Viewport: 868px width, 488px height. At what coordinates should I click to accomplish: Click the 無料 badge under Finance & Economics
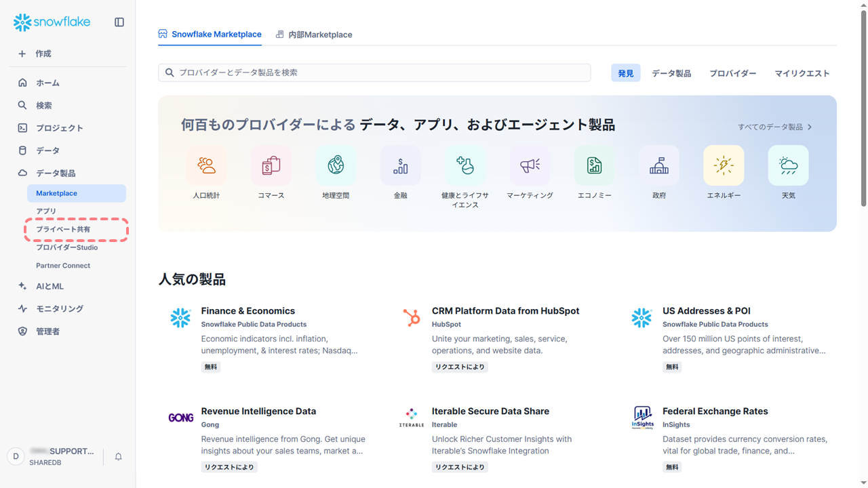(x=211, y=367)
